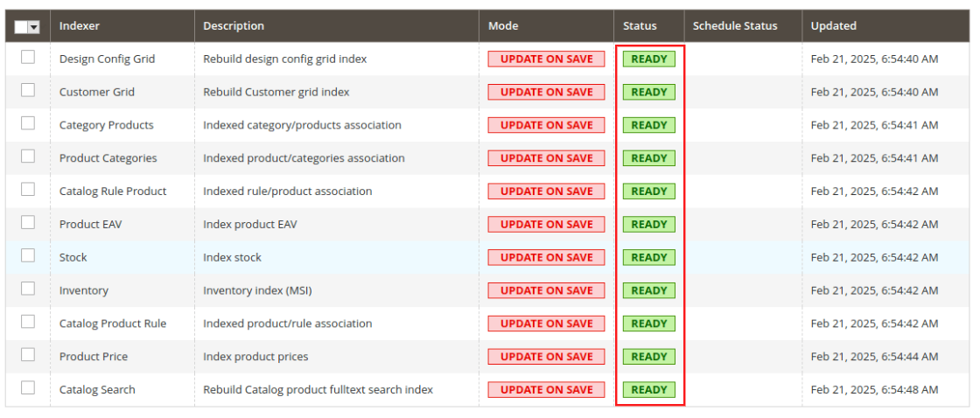Click 'Rebuild Catalog product fulltext search index' text
This screenshot has width=980, height=418.
(x=318, y=390)
